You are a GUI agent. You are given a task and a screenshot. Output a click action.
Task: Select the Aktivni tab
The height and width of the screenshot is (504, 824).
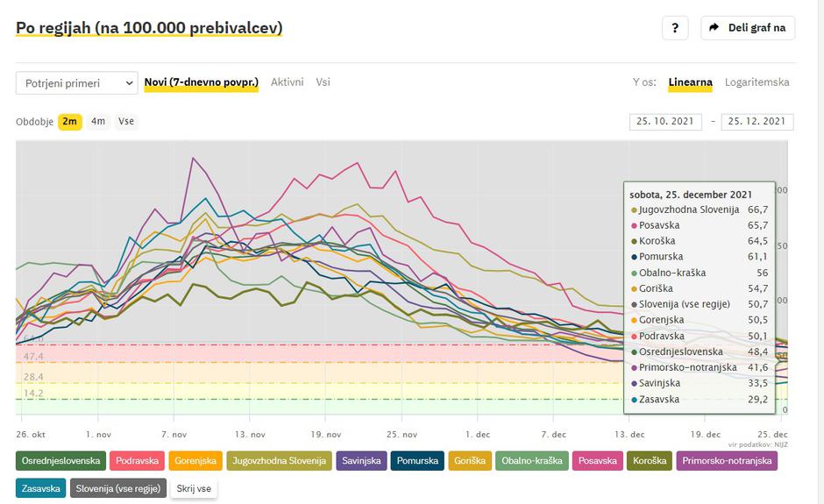click(x=287, y=82)
